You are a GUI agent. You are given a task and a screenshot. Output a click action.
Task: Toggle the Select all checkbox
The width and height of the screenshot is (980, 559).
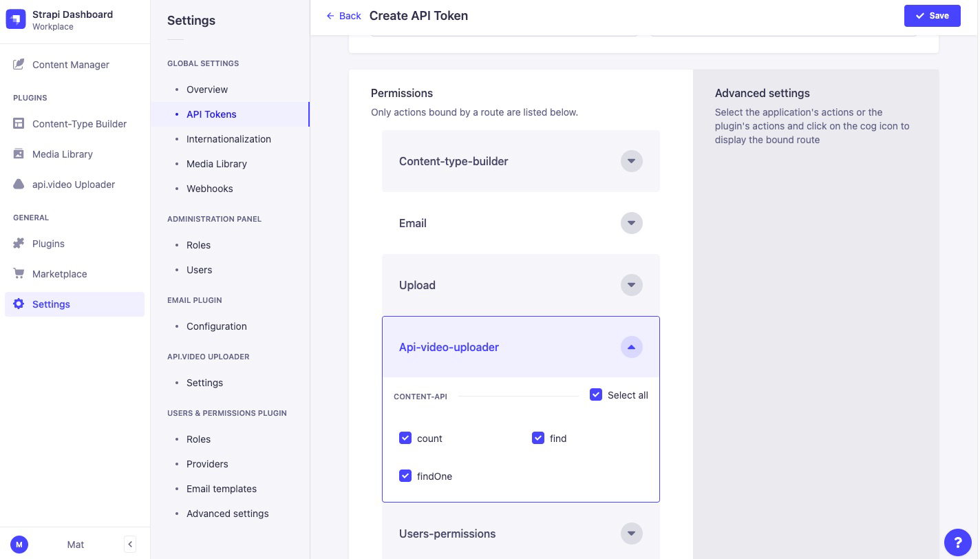tap(596, 395)
